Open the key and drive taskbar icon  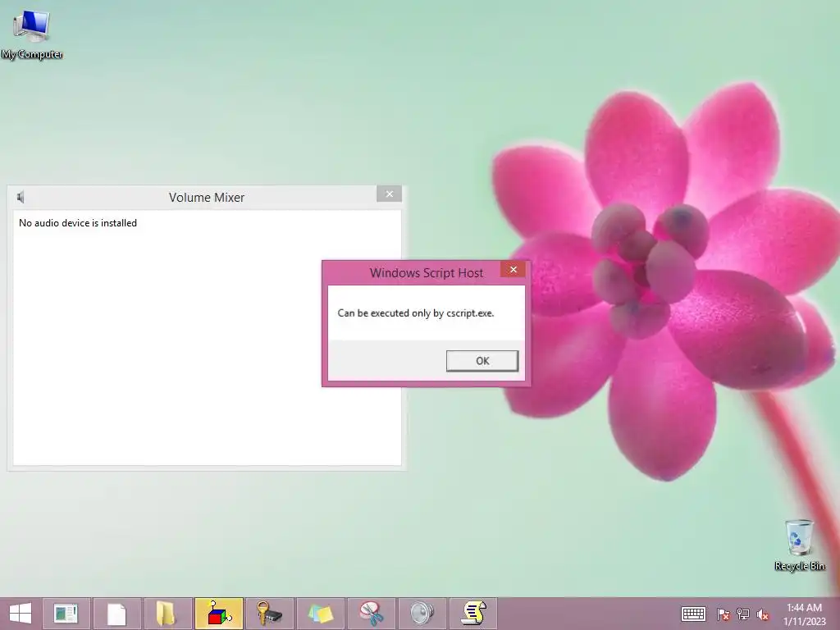pos(269,614)
